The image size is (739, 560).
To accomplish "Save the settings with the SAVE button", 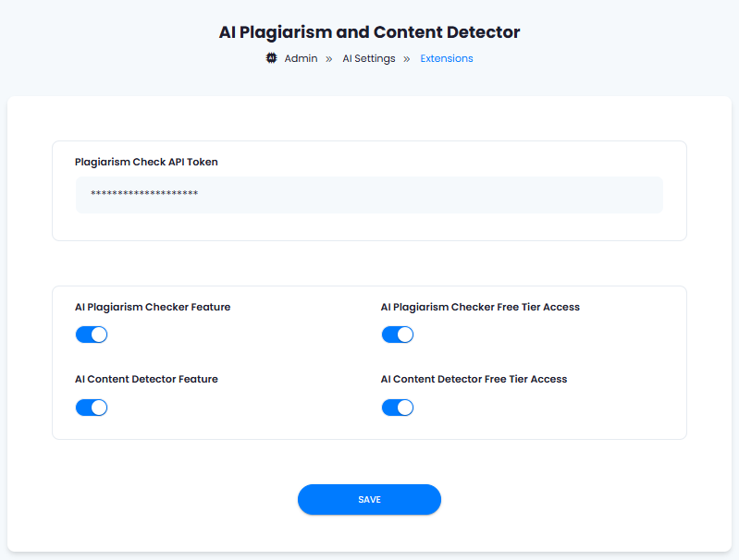I will coord(369,499).
